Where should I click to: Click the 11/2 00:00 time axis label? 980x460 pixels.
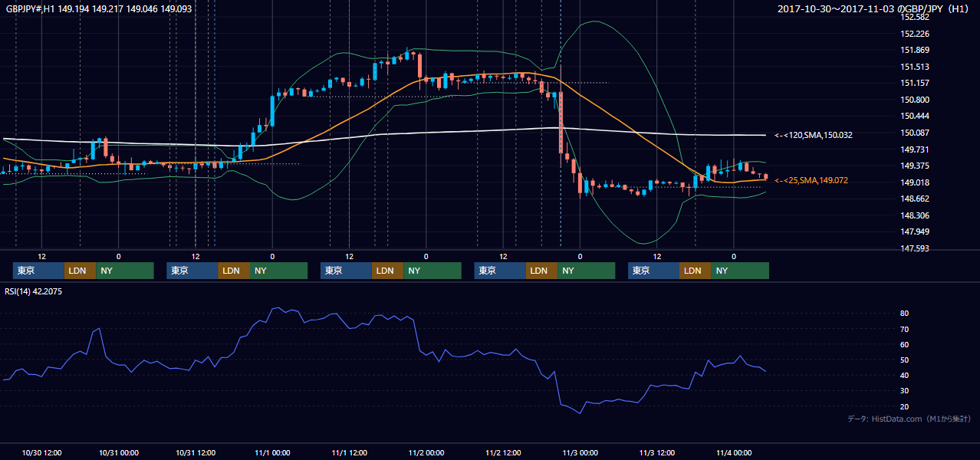click(x=426, y=453)
